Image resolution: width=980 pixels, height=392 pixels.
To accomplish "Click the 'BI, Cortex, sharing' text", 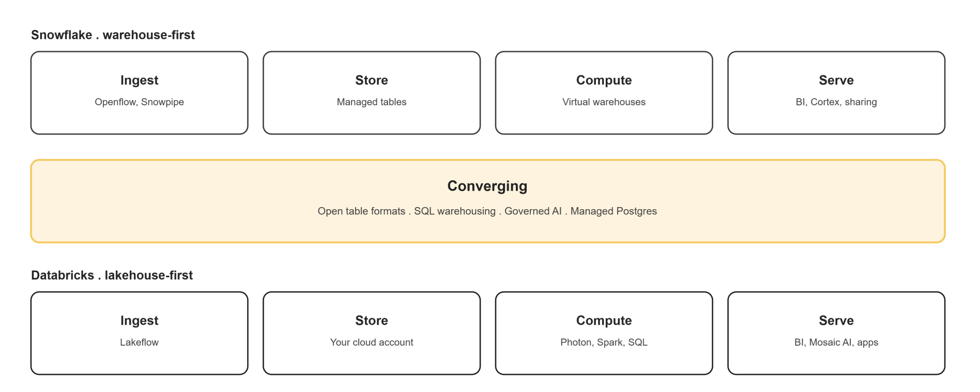I will [x=836, y=102].
